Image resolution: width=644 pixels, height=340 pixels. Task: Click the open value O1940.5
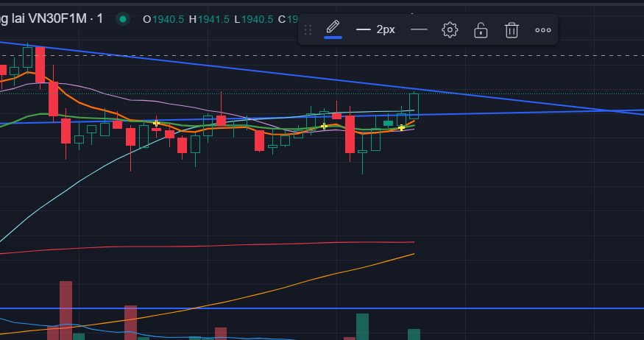163,19
